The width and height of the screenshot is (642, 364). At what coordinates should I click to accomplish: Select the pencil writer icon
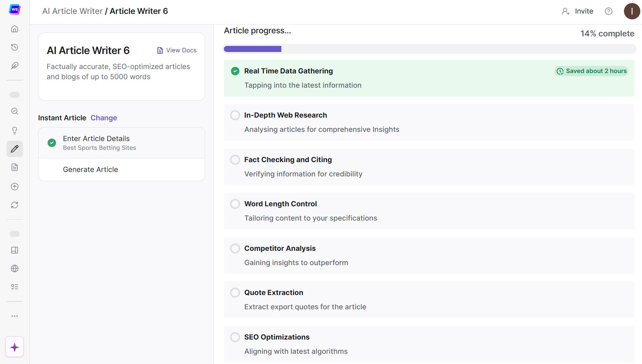click(15, 149)
